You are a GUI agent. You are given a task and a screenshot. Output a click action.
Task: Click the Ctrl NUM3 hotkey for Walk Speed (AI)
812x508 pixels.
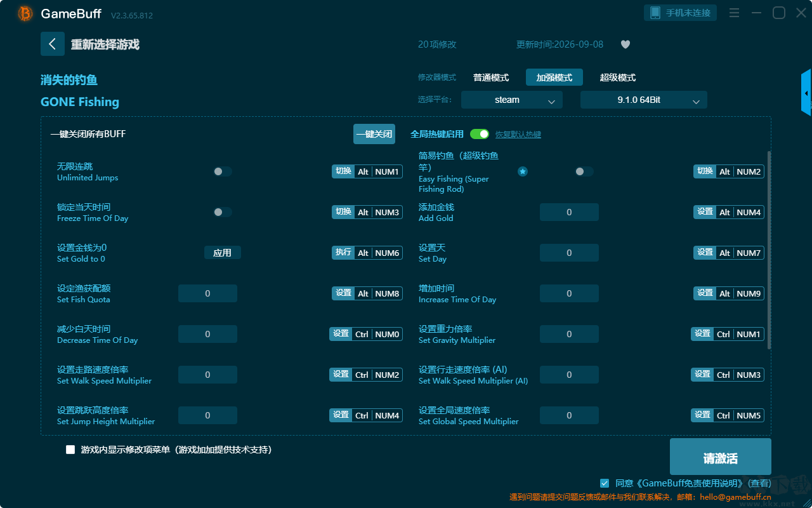click(728, 375)
